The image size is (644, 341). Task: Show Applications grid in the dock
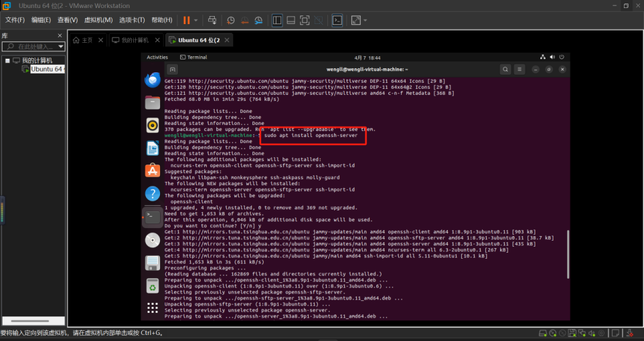tap(153, 308)
